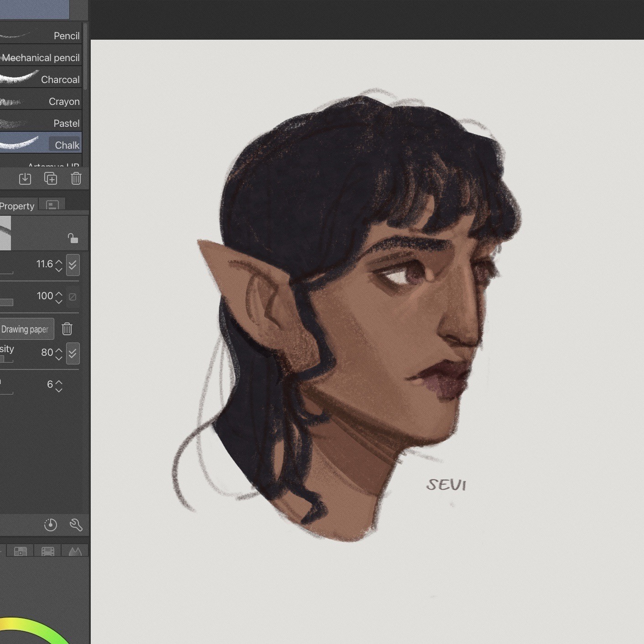This screenshot has height=644, width=644.
Task: Switch to the Property tab
Action: tap(17, 206)
